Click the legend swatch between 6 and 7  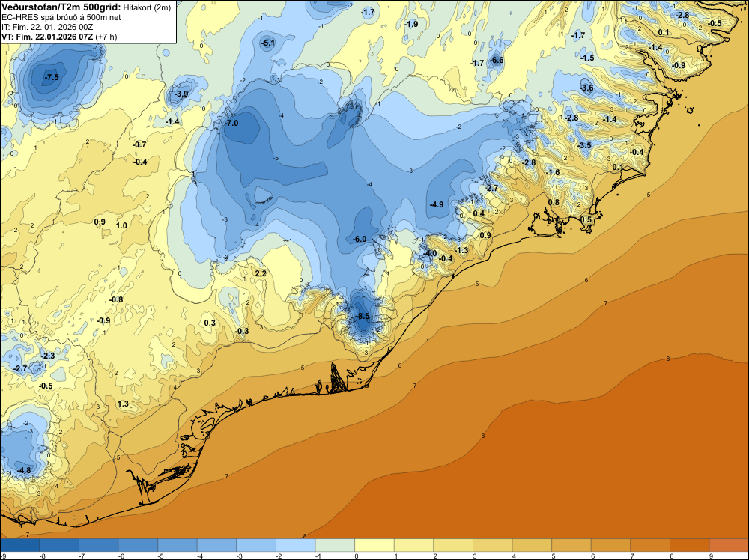tap(611, 545)
